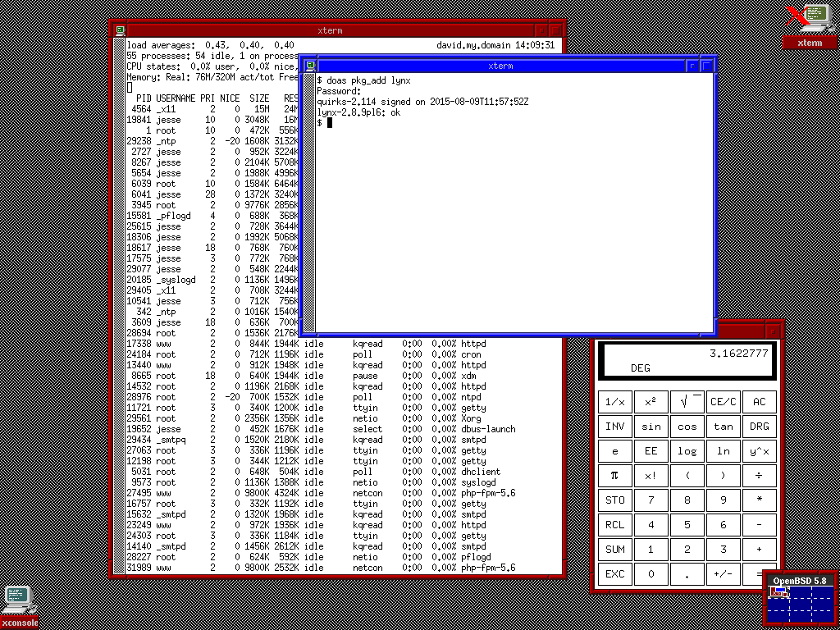Click the minus subtraction button
840x630 pixels.
point(759,525)
